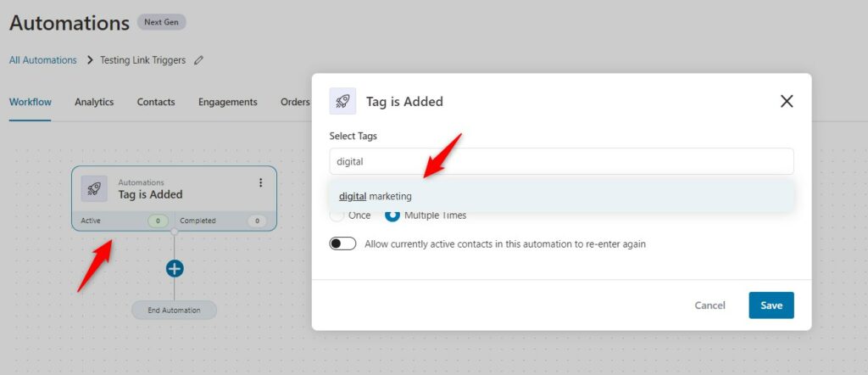The image size is (868, 375).
Task: Click the Completed count badge
Action: 256,221
